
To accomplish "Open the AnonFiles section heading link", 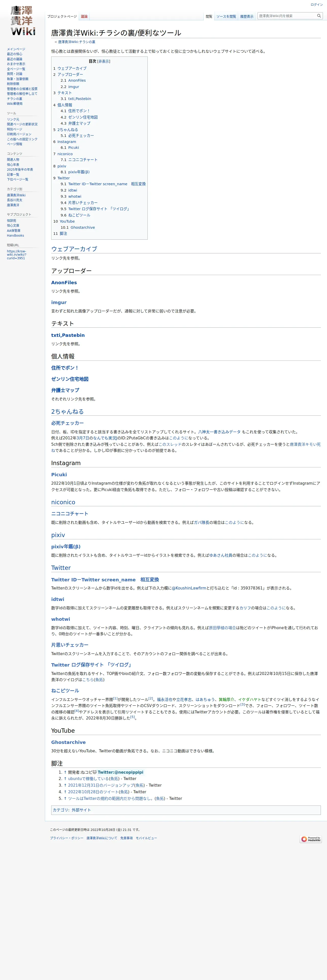I will [64, 283].
